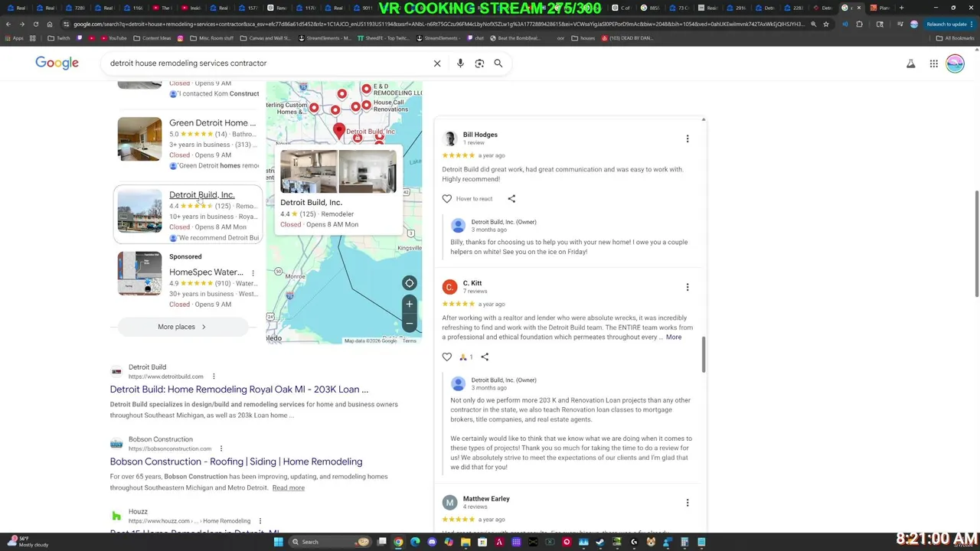Start voice search with the microphone icon

(460, 64)
